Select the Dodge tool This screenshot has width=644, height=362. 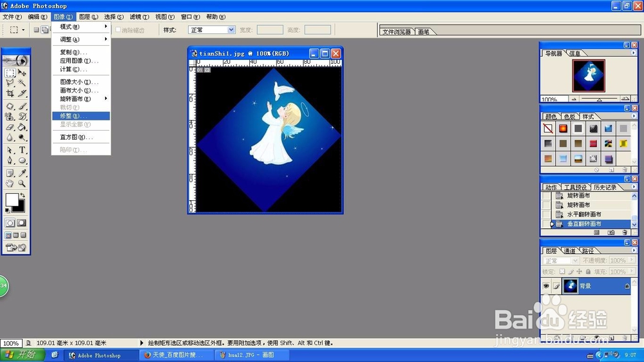pos(22,137)
